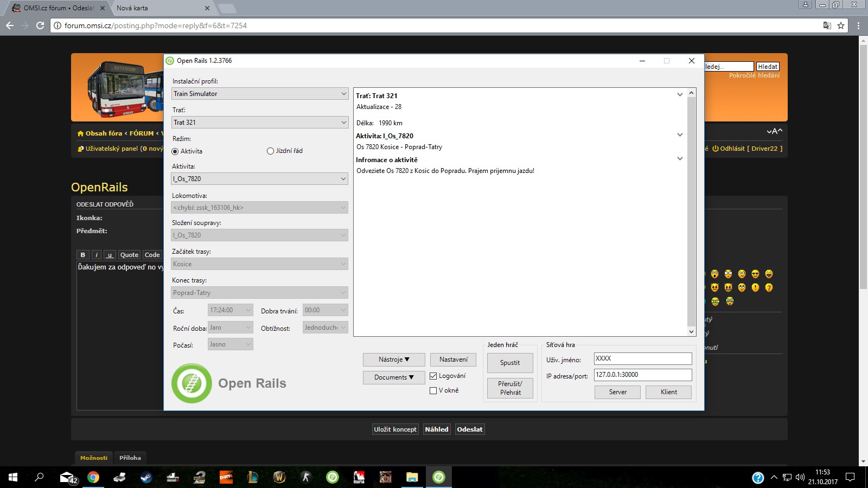Image resolution: width=868 pixels, height=488 pixels.
Task: Insert the question mark emoticon
Action: click(x=769, y=287)
